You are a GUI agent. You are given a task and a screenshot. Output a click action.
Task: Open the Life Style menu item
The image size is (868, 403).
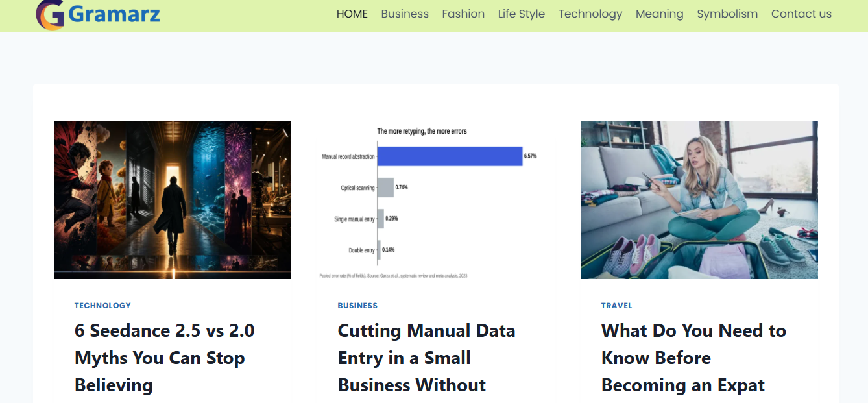click(x=522, y=14)
